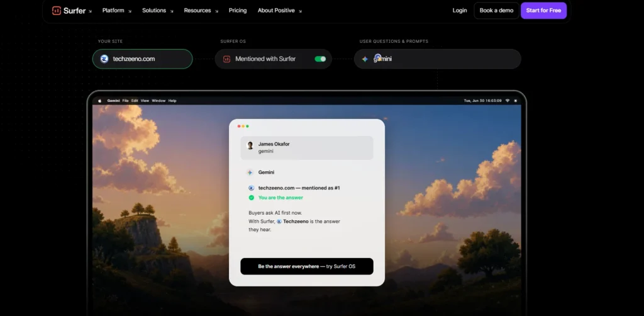Open the Login link

(x=460, y=11)
